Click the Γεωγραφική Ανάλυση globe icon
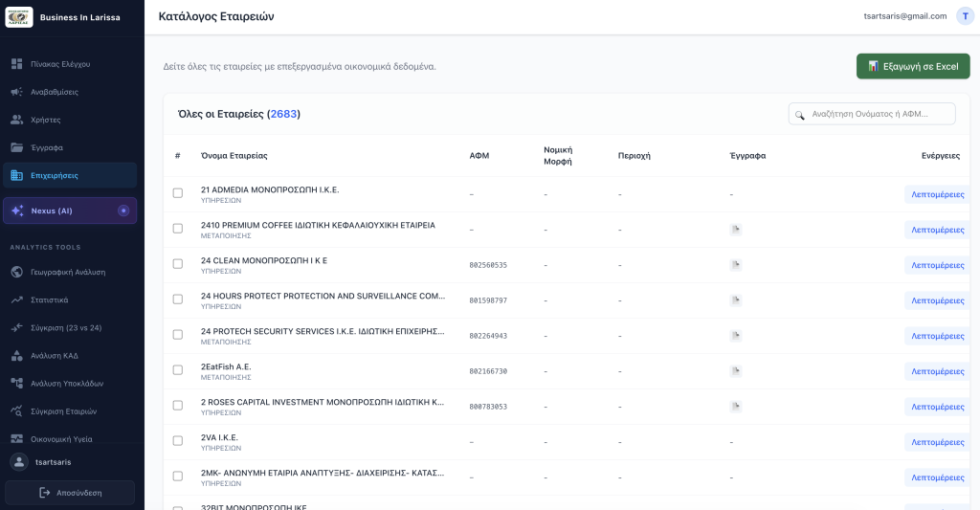 [17, 272]
